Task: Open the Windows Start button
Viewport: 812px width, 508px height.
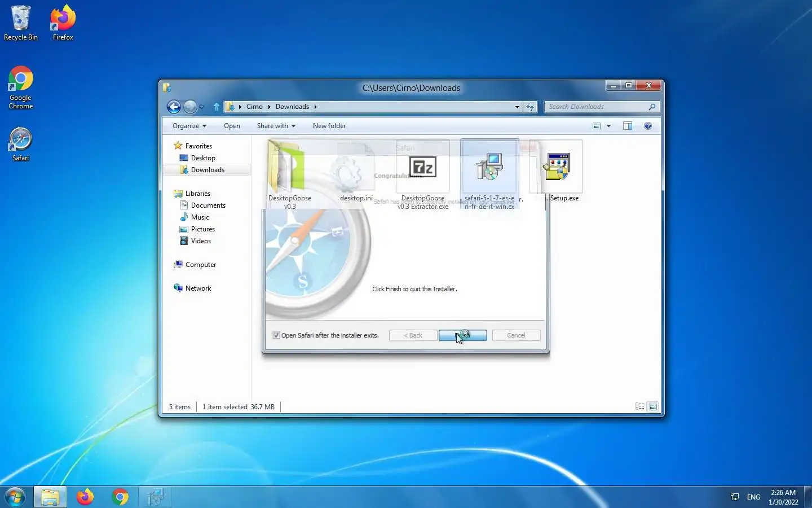Action: tap(15, 497)
